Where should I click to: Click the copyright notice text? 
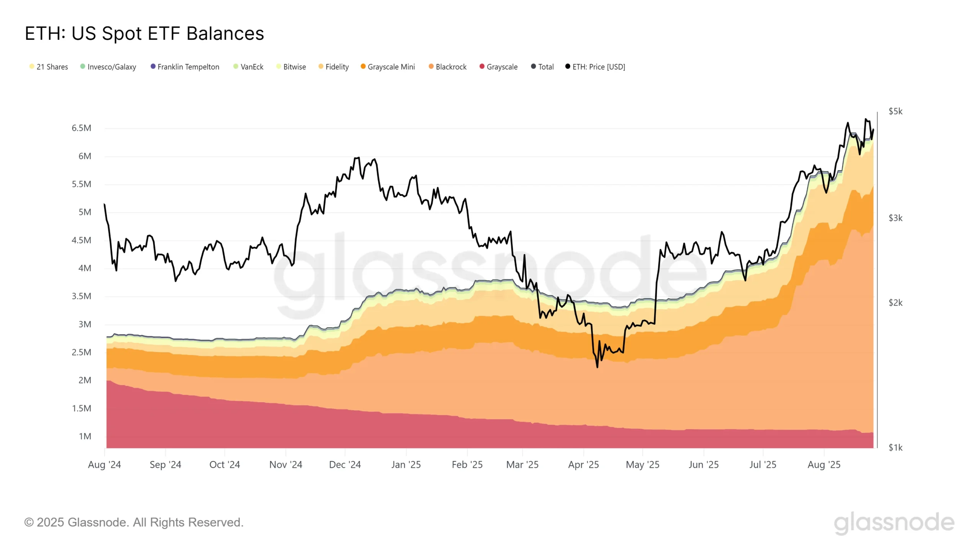134,522
